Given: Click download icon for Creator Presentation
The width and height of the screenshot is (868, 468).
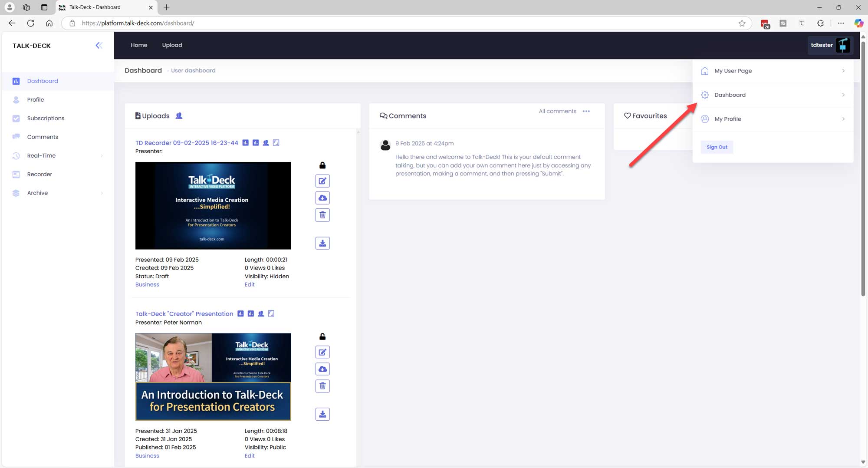Looking at the screenshot, I should 322,414.
